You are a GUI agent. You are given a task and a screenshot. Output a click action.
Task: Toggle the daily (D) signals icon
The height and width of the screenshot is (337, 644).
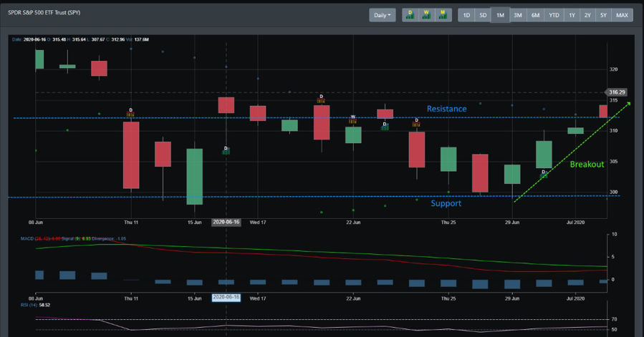410,15
